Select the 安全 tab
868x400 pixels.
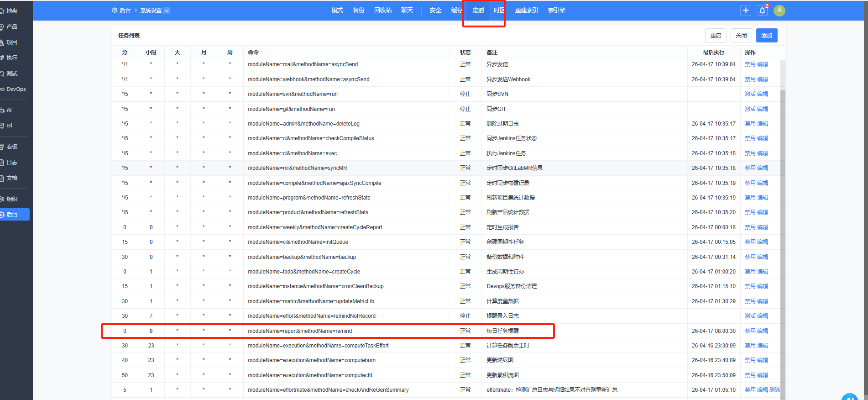[435, 11]
